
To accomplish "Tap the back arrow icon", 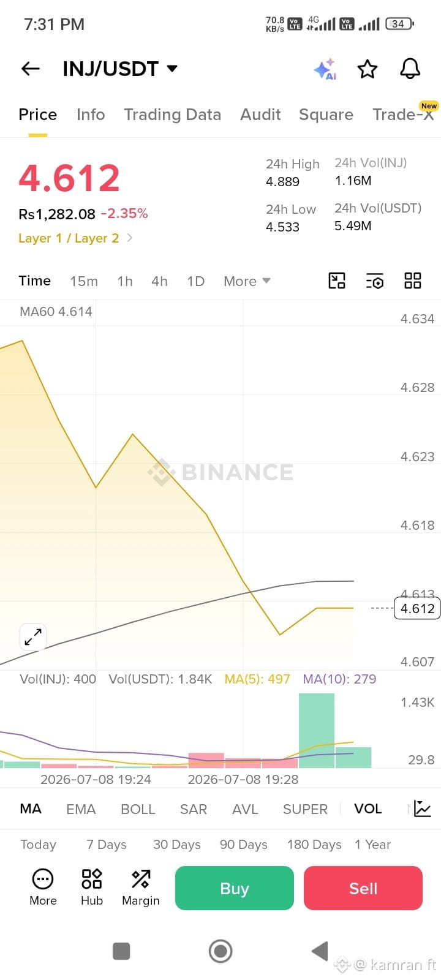I will point(31,69).
